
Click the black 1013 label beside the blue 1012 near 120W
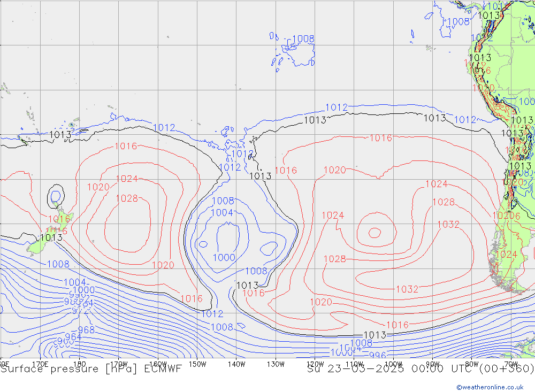[x=315, y=120]
